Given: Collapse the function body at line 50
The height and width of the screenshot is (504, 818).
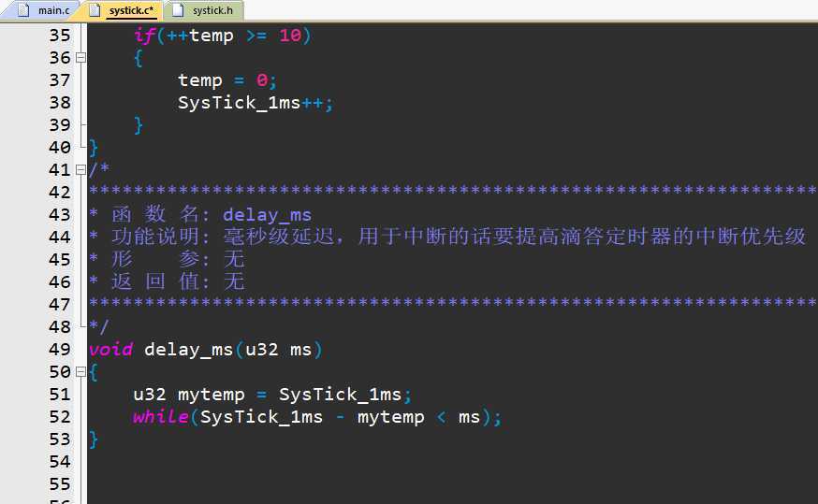Looking at the screenshot, I should [x=80, y=371].
